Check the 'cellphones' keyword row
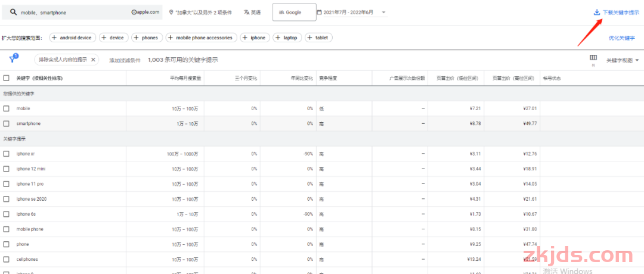 [6, 260]
